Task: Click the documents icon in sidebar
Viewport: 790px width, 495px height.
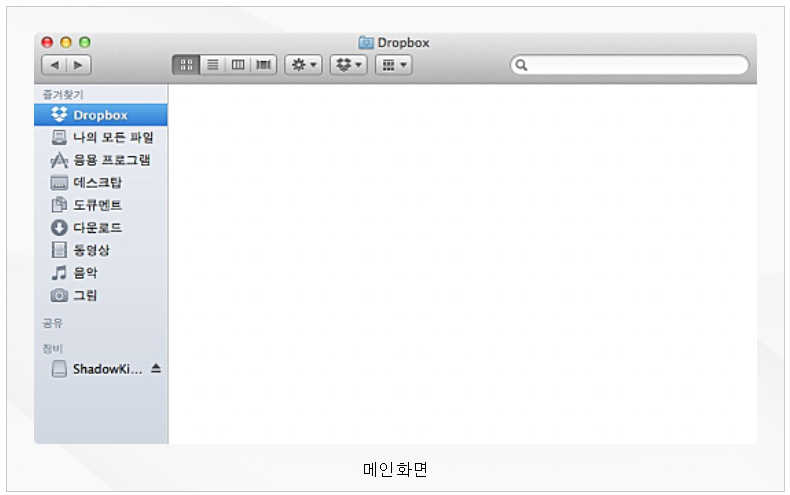Action: click(x=59, y=205)
